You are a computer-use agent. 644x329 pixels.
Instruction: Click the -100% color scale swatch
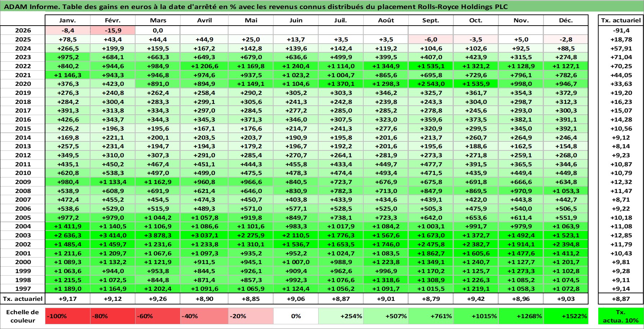point(68,316)
